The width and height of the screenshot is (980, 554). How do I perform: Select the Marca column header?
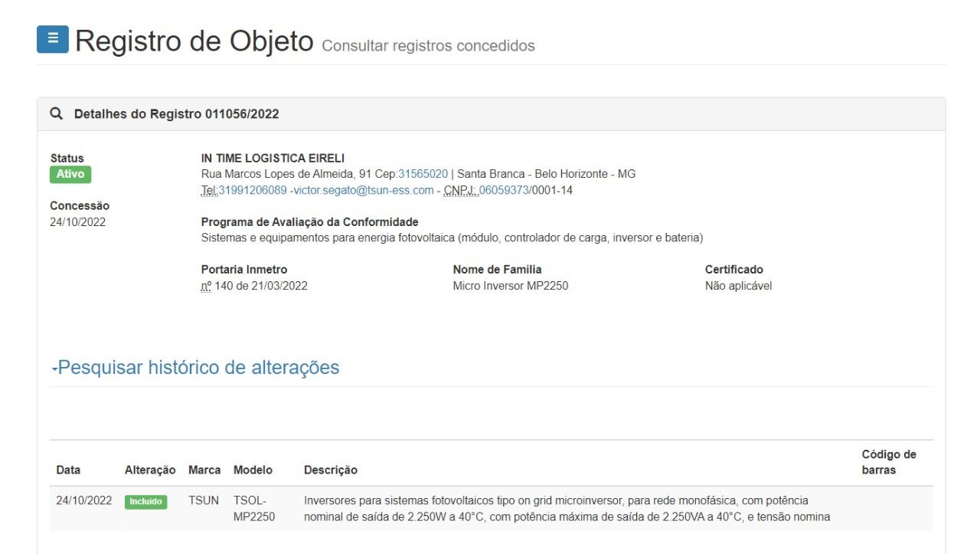(x=204, y=470)
